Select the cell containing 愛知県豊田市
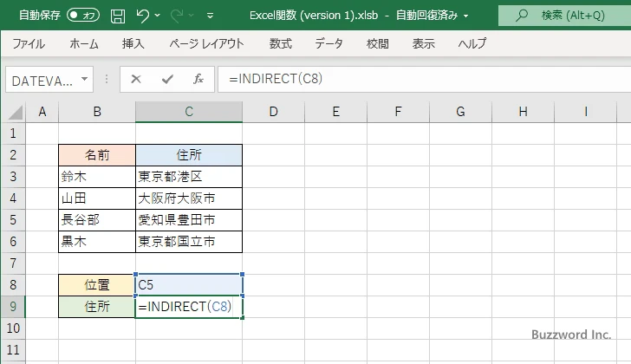 coord(189,220)
